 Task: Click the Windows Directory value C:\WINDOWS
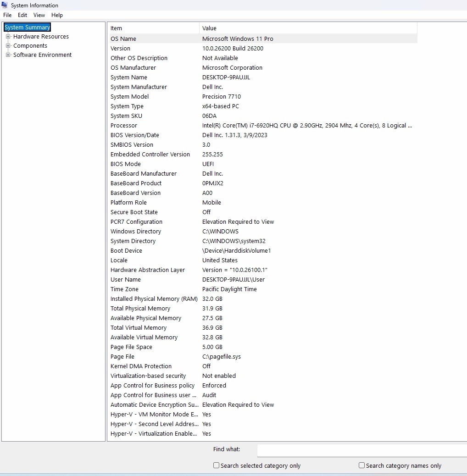(x=221, y=231)
